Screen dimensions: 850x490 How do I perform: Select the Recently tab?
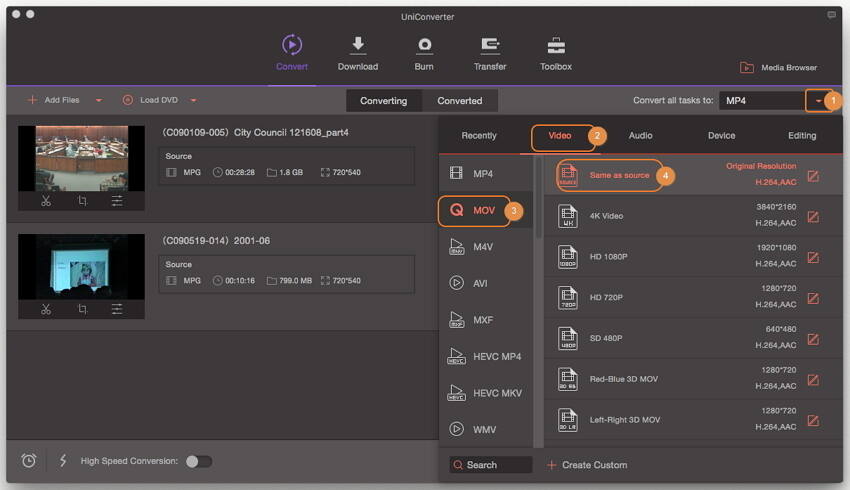tap(479, 136)
